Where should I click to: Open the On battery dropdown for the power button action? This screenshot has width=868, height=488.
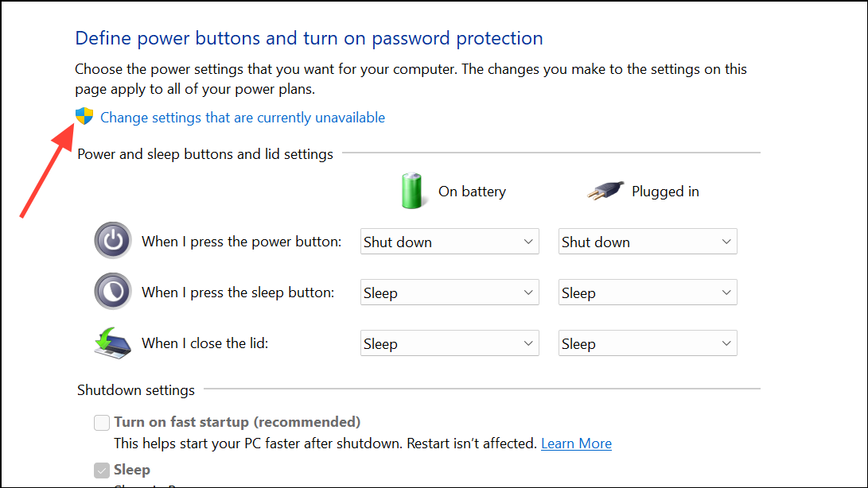pyautogui.click(x=450, y=241)
